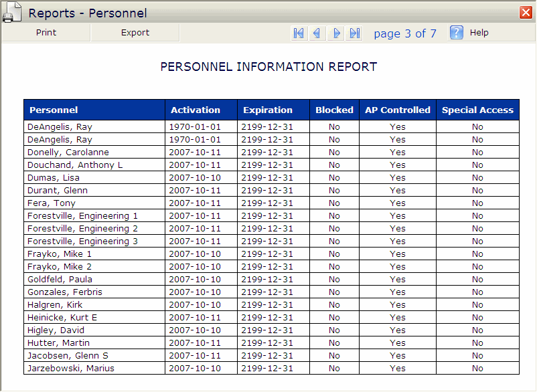Skip to the last report page
Screen dimensions: 537x392
point(356,33)
